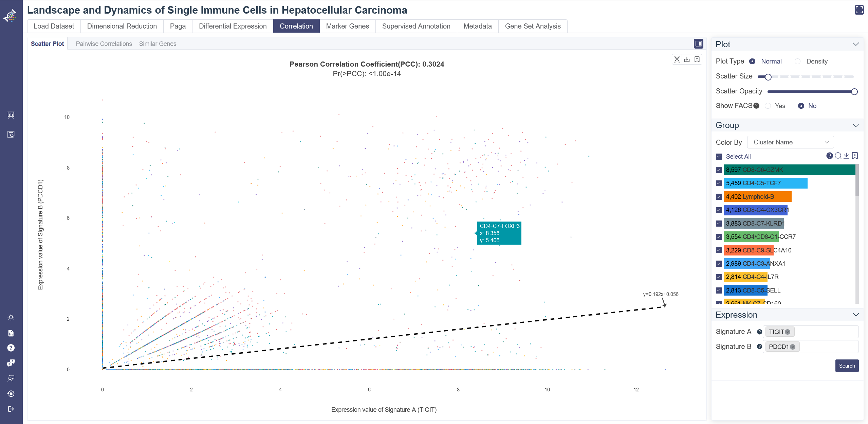Click the fullscreen icon in the top-right corner
The height and width of the screenshot is (424, 868).
[859, 10]
